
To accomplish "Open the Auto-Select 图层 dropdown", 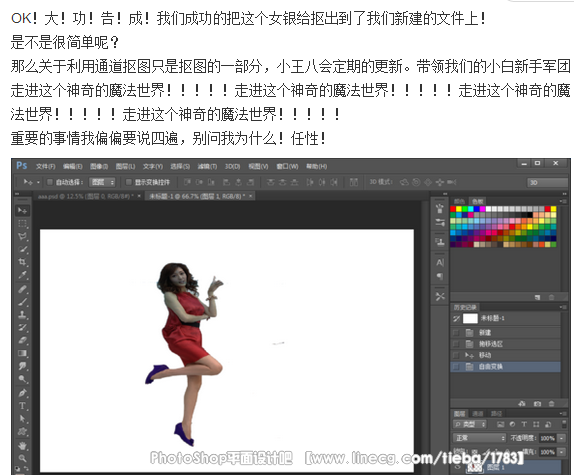I will 103,182.
